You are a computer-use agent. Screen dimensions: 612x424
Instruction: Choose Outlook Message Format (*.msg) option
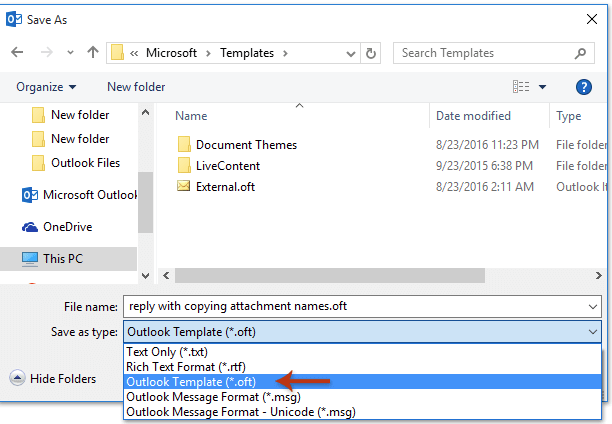pos(362,397)
